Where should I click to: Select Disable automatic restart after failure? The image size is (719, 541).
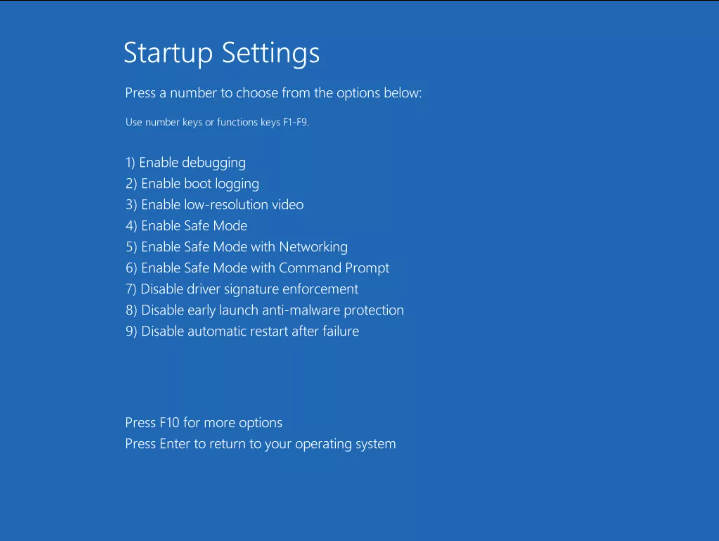242,331
